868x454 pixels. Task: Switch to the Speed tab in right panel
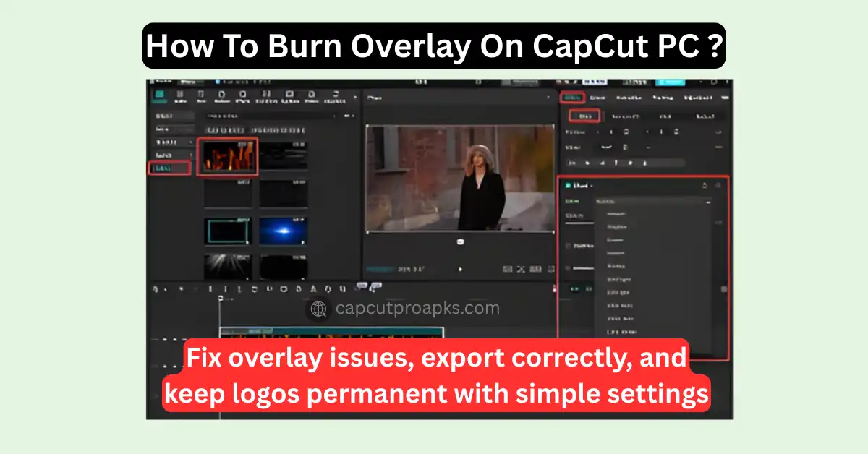(597, 97)
